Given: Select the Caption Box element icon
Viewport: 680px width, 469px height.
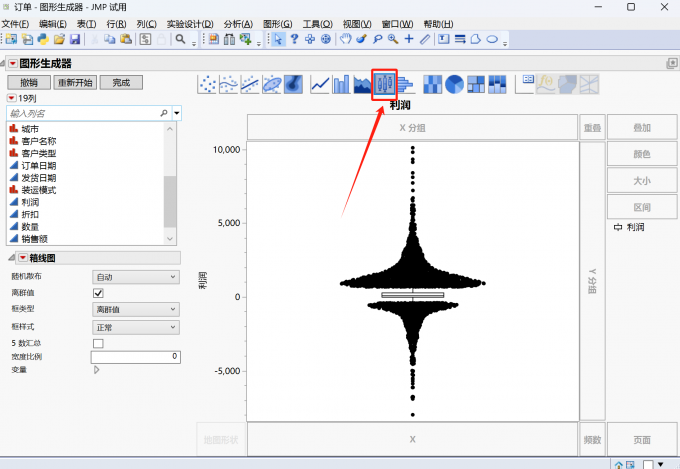Looking at the screenshot, I should pos(525,84).
